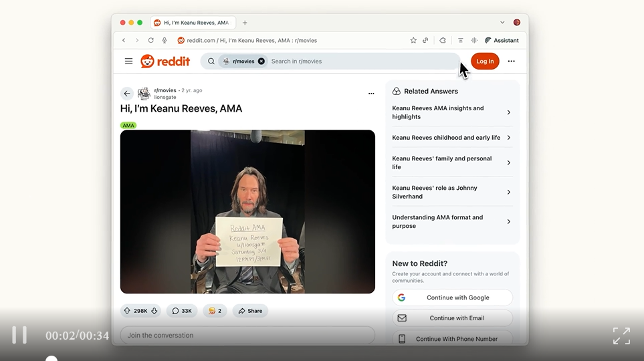The image size is (644, 361).
Task: Reload the Reddit page
Action: click(150, 40)
